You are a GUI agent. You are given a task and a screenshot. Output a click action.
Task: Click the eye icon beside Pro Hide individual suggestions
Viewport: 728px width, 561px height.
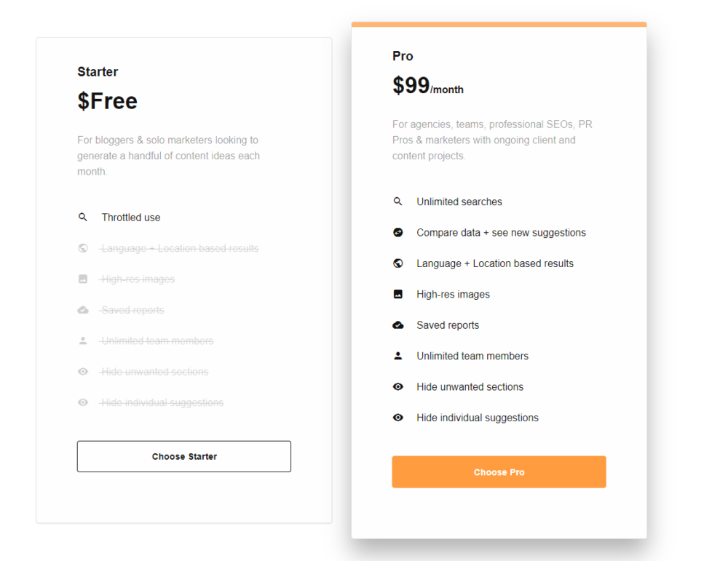pos(397,418)
